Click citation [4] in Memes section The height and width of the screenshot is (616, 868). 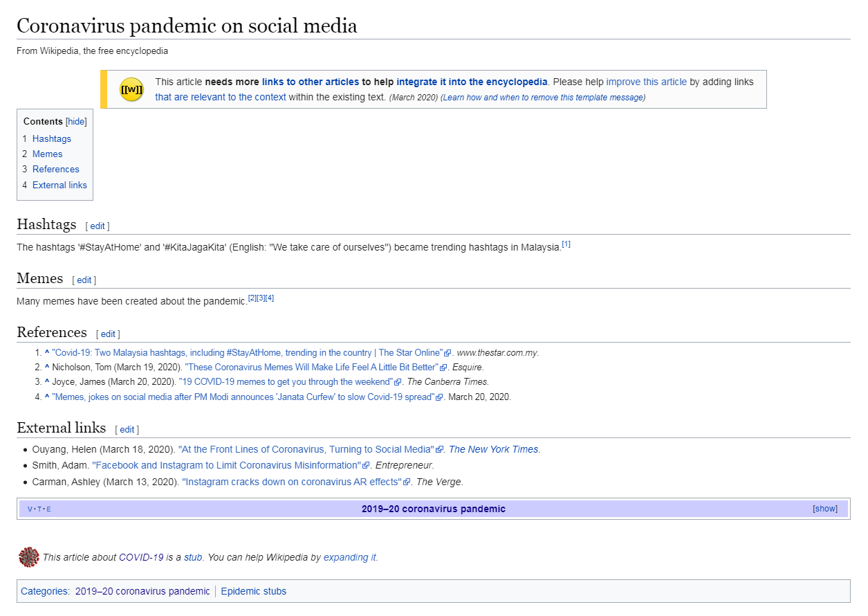(x=270, y=298)
